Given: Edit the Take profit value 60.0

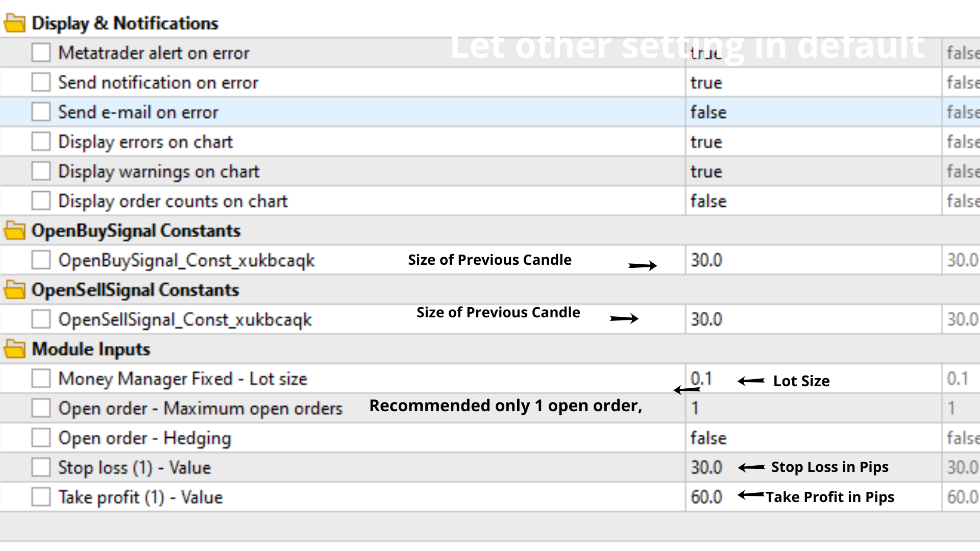Looking at the screenshot, I should [x=707, y=496].
